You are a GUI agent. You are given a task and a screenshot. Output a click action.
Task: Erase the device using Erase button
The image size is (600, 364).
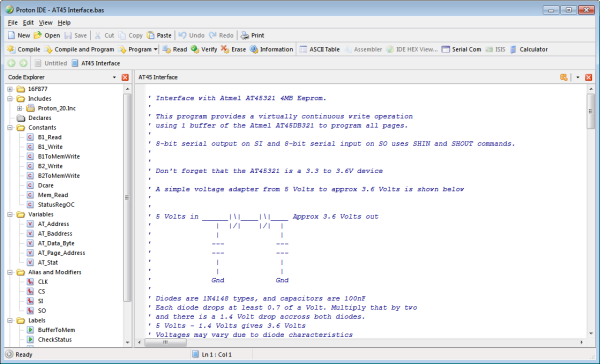[233, 49]
